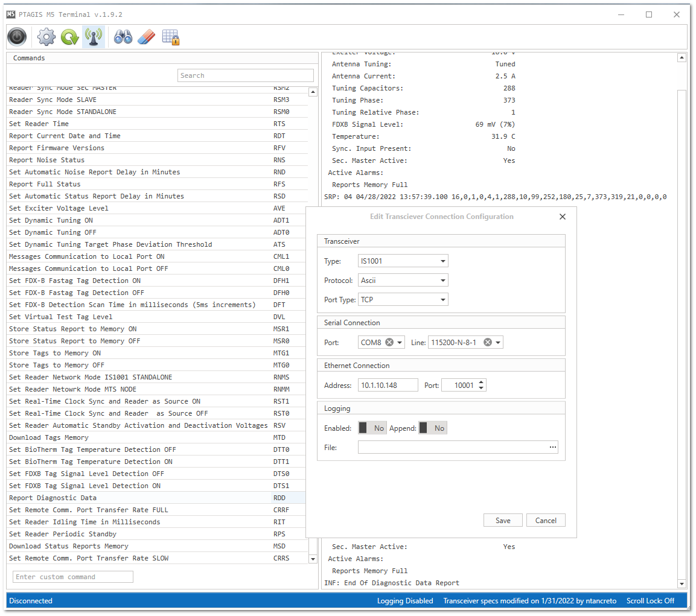Select Reader Sync Mode STANDALONE command
The image size is (696, 616).
(x=156, y=112)
